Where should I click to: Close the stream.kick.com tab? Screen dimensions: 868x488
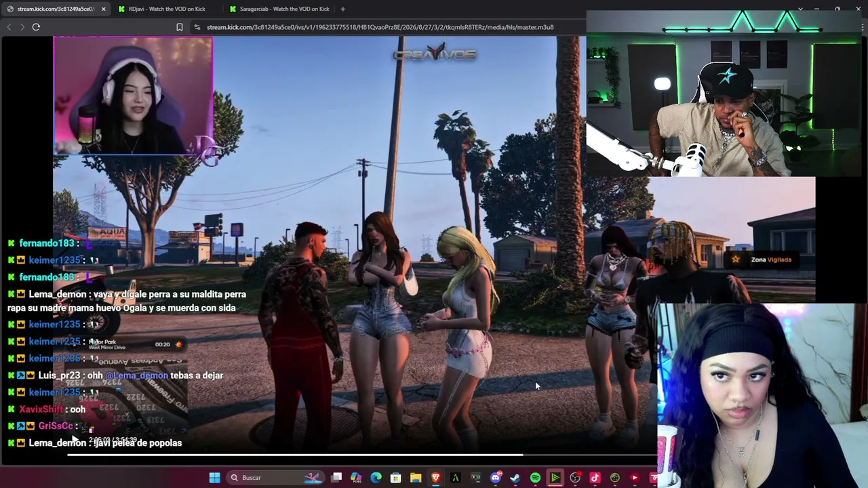click(x=103, y=9)
